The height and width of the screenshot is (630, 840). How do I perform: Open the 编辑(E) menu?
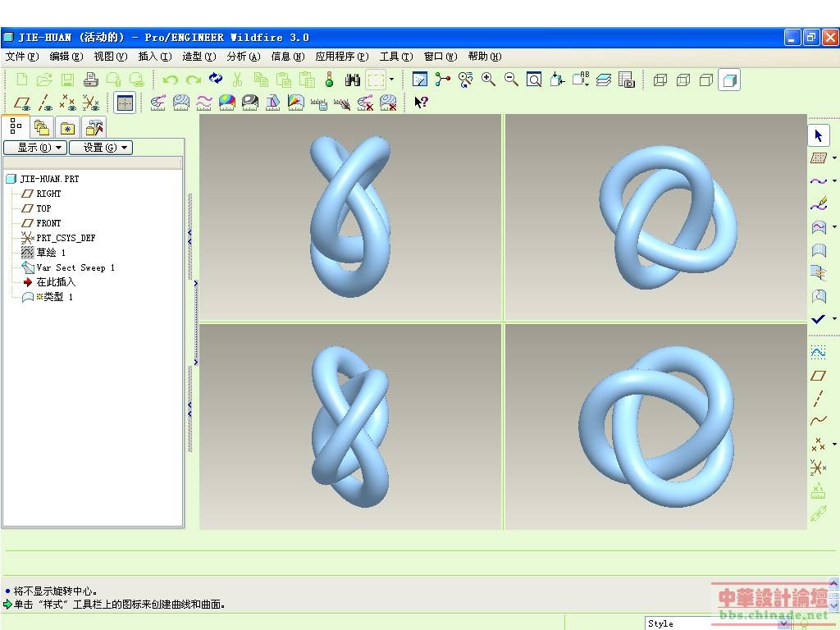66,57
